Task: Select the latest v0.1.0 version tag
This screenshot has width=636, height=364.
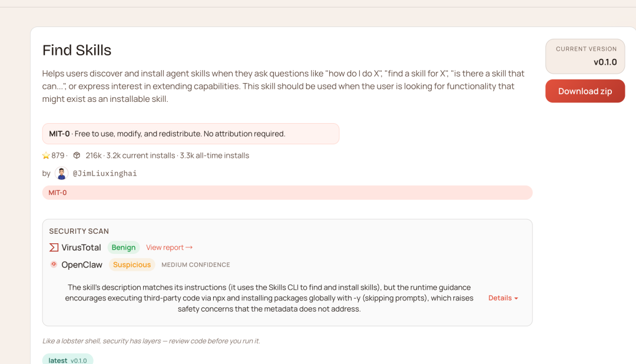Action: 68,360
